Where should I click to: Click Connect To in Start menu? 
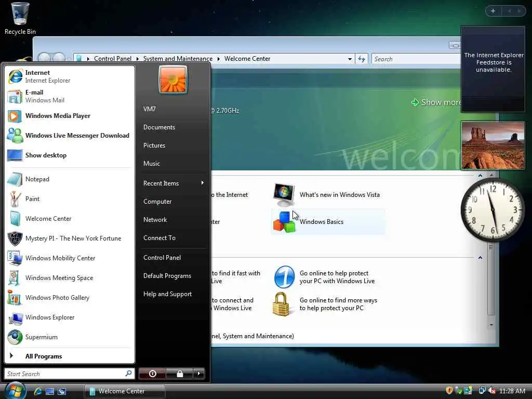pos(172,238)
